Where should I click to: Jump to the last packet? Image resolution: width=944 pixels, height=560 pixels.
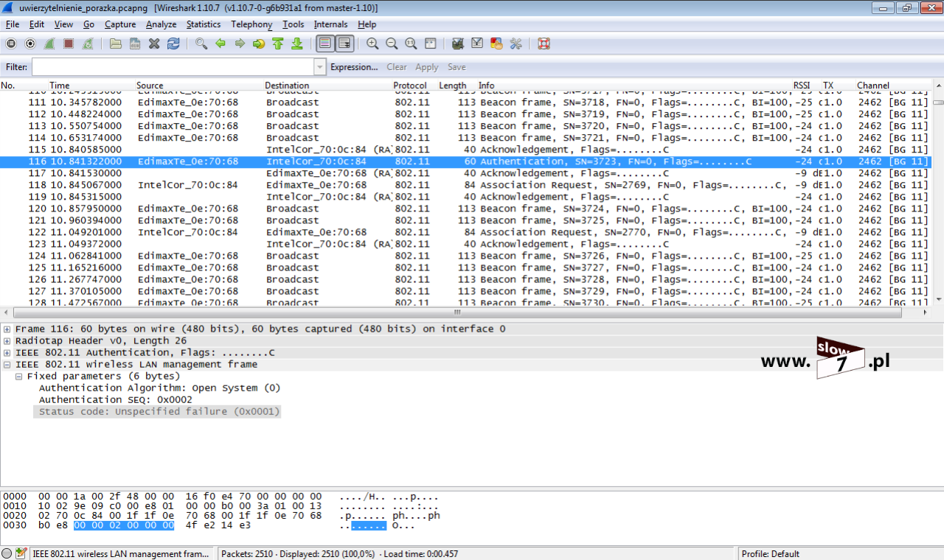[x=297, y=43]
